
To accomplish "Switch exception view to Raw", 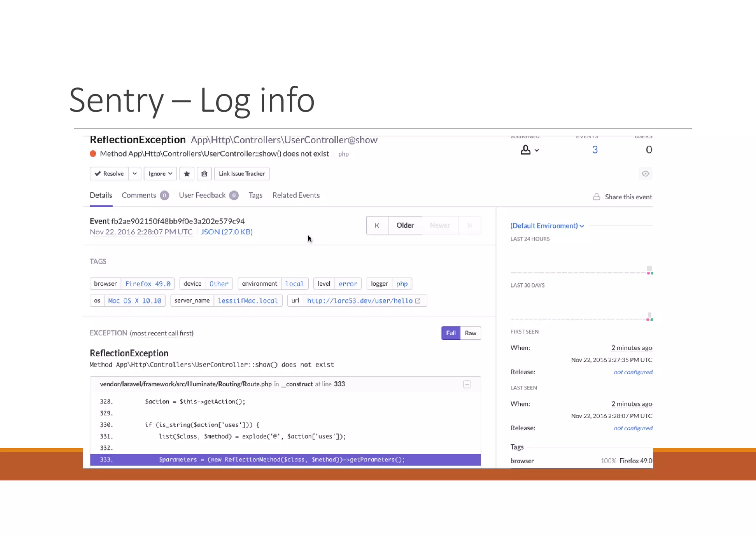I will [470, 333].
